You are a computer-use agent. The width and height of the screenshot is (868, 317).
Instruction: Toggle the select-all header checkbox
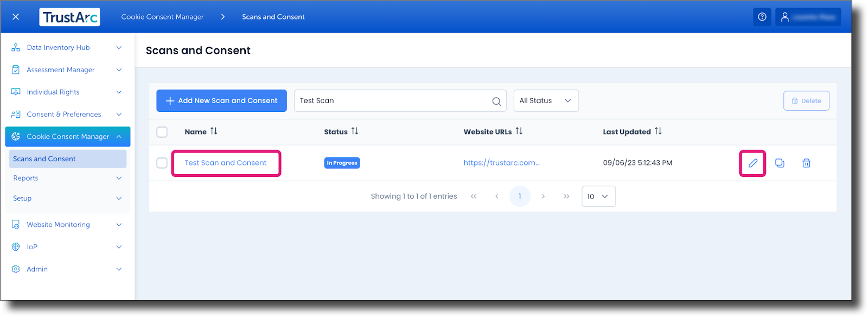pos(162,132)
